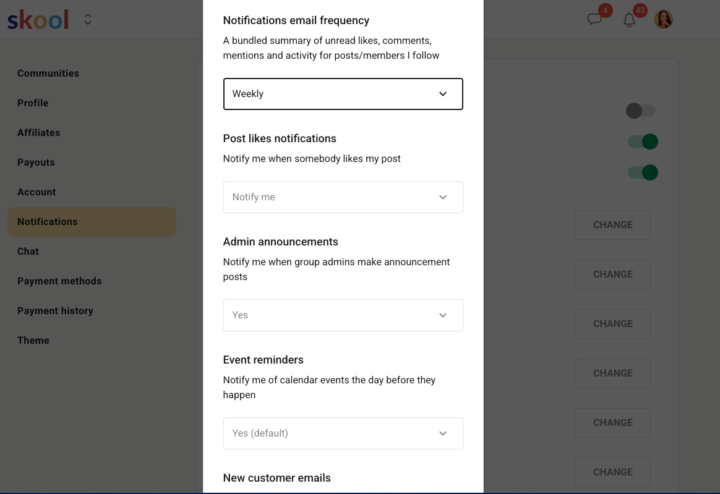Open the notifications bell icon
Image resolution: width=720 pixels, height=494 pixels.
(629, 19)
